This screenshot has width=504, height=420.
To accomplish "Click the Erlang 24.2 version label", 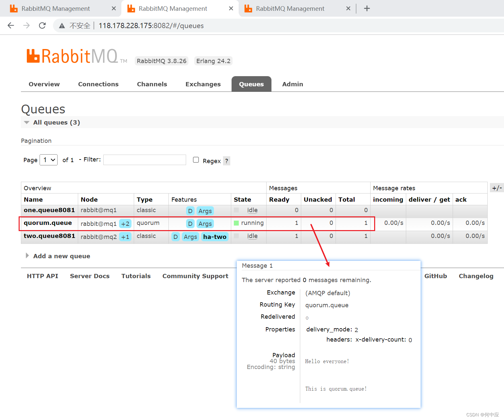I will (213, 61).
